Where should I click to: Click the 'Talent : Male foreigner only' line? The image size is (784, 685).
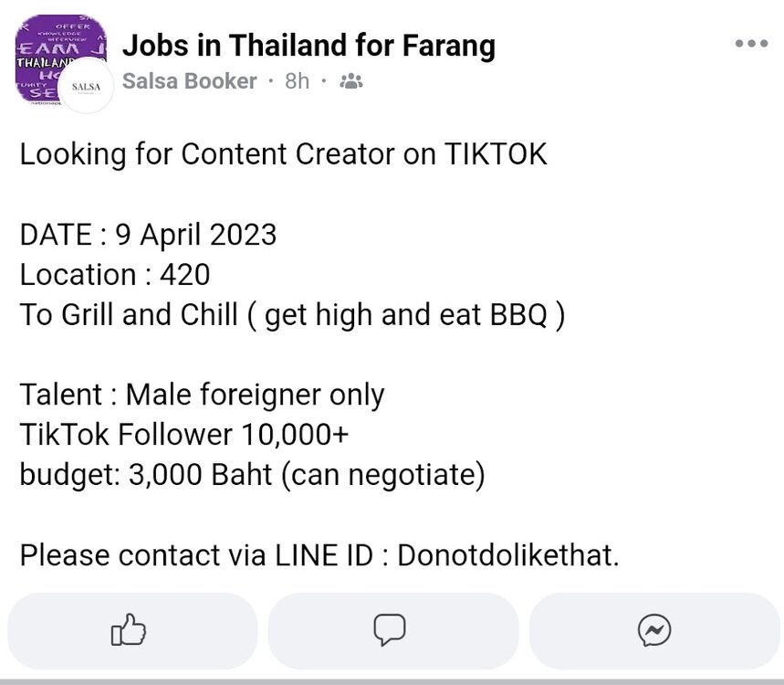[202, 395]
